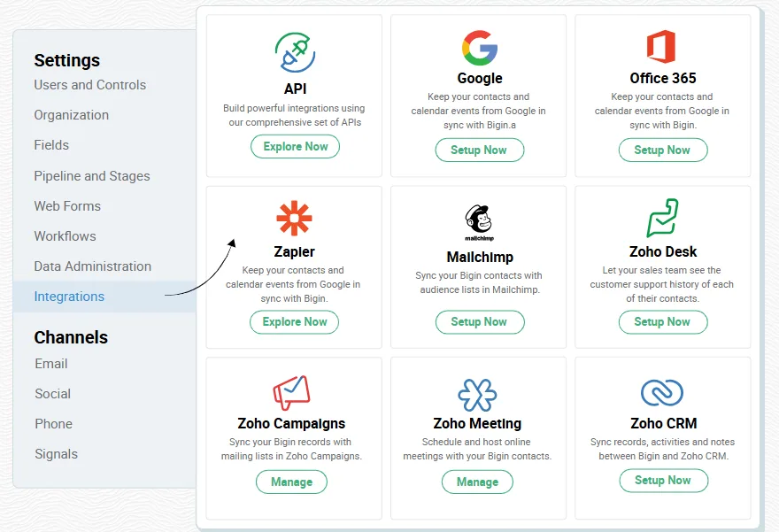Go to Web Forms settings
The height and width of the screenshot is (532, 779).
[67, 206]
